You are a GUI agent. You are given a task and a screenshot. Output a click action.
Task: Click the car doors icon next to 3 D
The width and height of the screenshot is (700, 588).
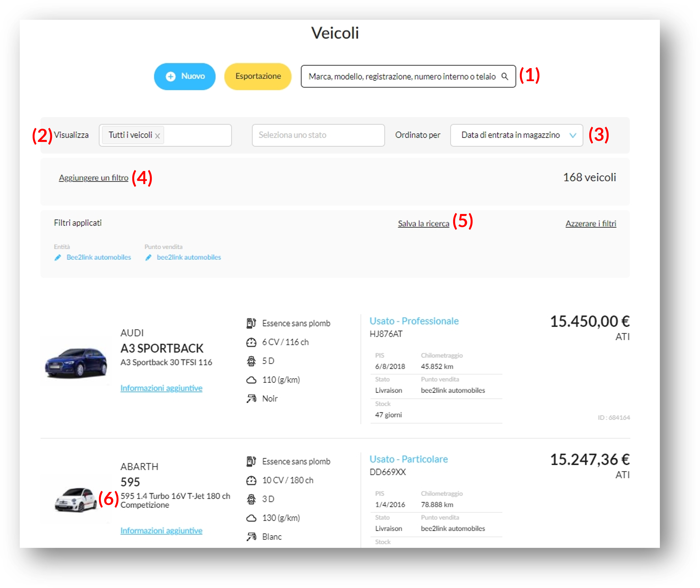click(x=251, y=499)
